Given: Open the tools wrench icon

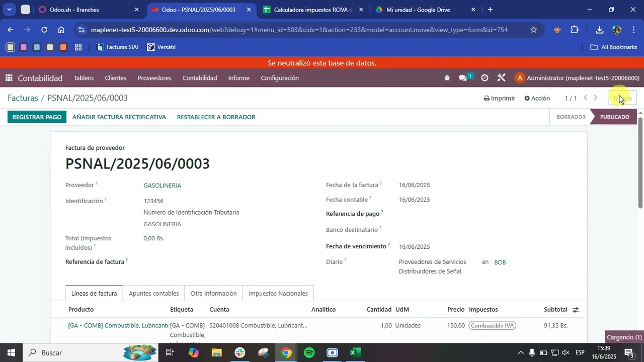Looking at the screenshot, I should [501, 78].
